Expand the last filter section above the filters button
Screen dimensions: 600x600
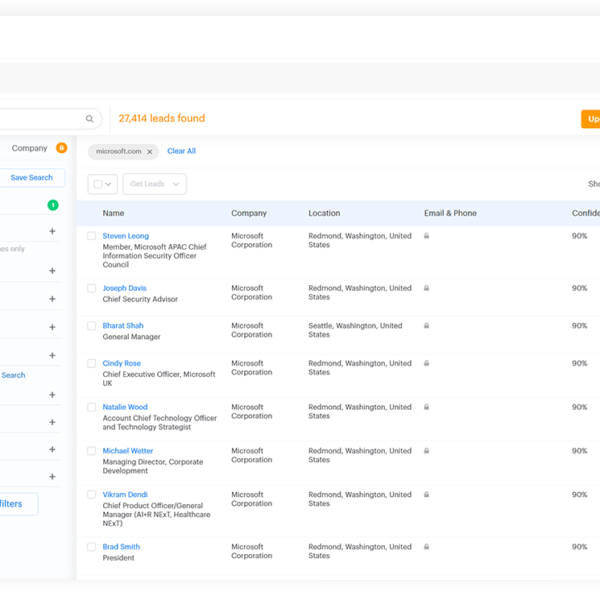click(52, 477)
